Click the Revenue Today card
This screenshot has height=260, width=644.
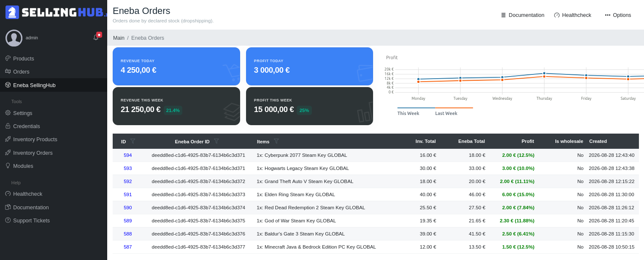[x=176, y=66]
